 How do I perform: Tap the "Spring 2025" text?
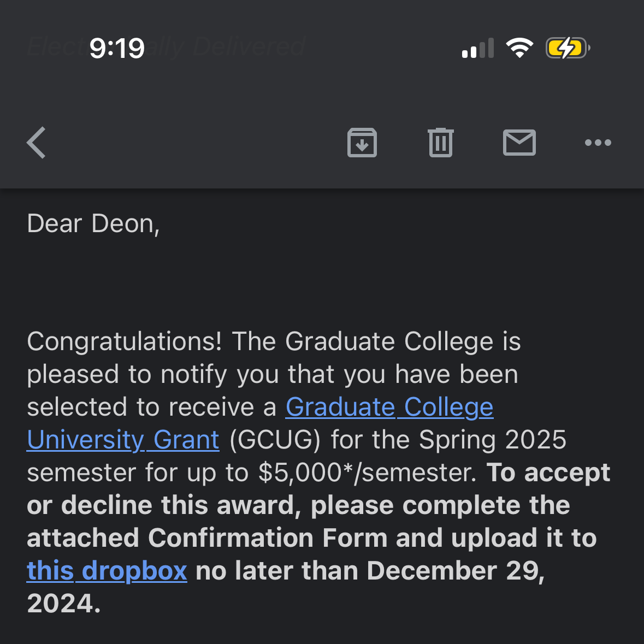493,440
